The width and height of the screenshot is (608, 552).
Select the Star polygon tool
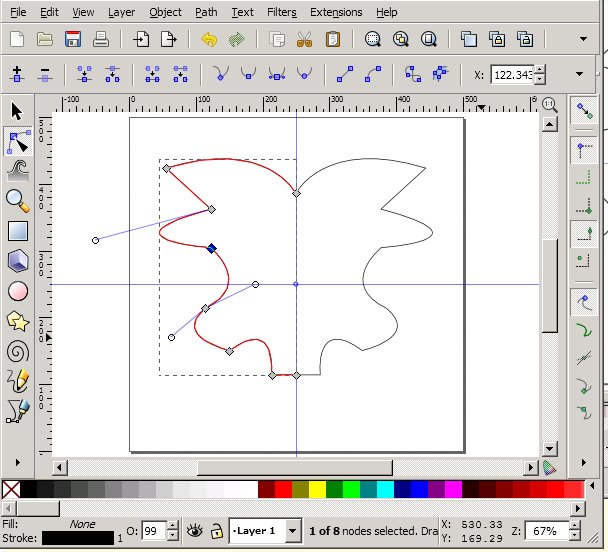[x=17, y=321]
